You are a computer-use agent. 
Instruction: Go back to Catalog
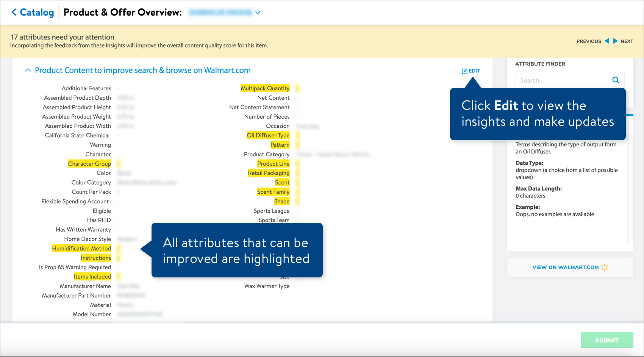tap(33, 12)
